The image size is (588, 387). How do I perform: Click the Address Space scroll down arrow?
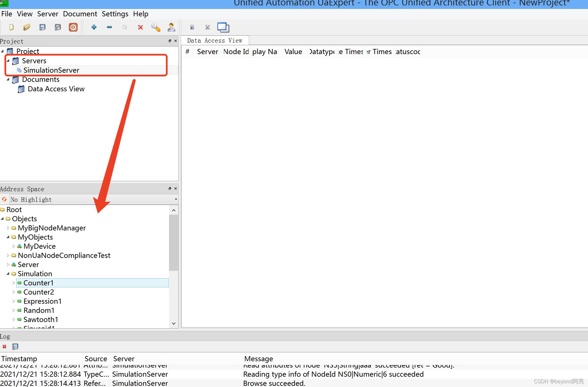click(x=174, y=323)
